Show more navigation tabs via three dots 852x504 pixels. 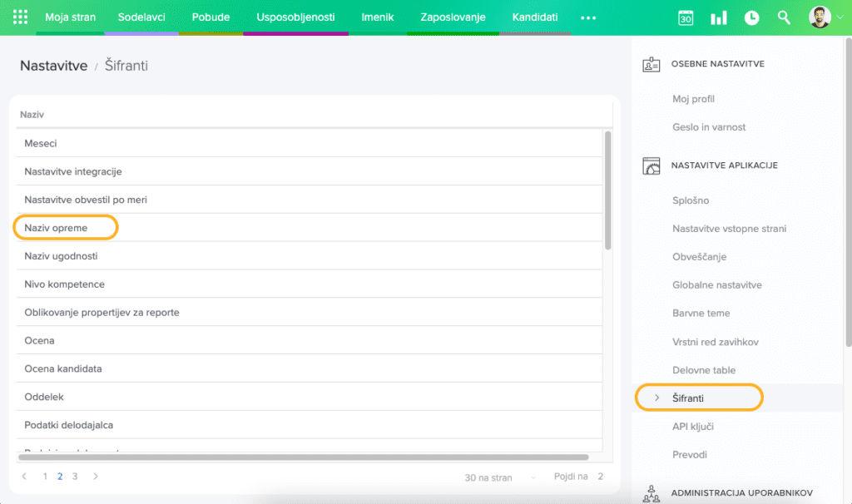pyautogui.click(x=588, y=17)
